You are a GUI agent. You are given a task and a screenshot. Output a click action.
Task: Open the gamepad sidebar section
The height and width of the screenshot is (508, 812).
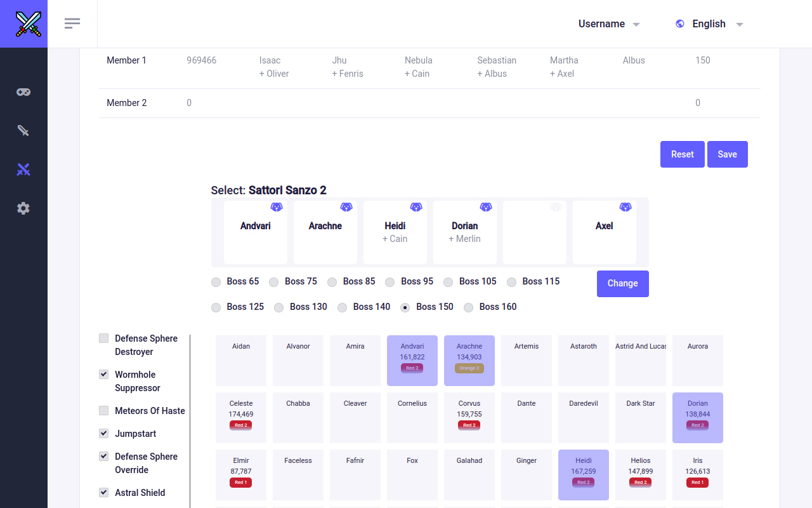click(x=23, y=92)
